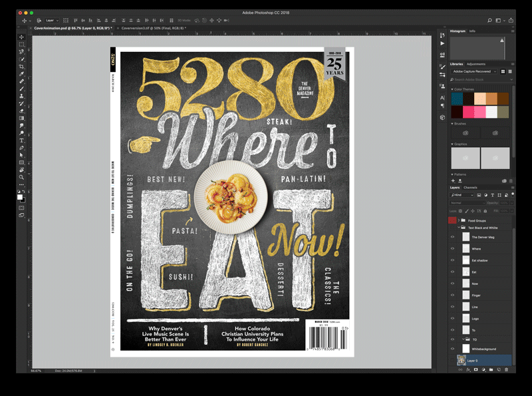This screenshot has height=396, width=532.
Task: Hide the Where layer
Action: point(452,249)
